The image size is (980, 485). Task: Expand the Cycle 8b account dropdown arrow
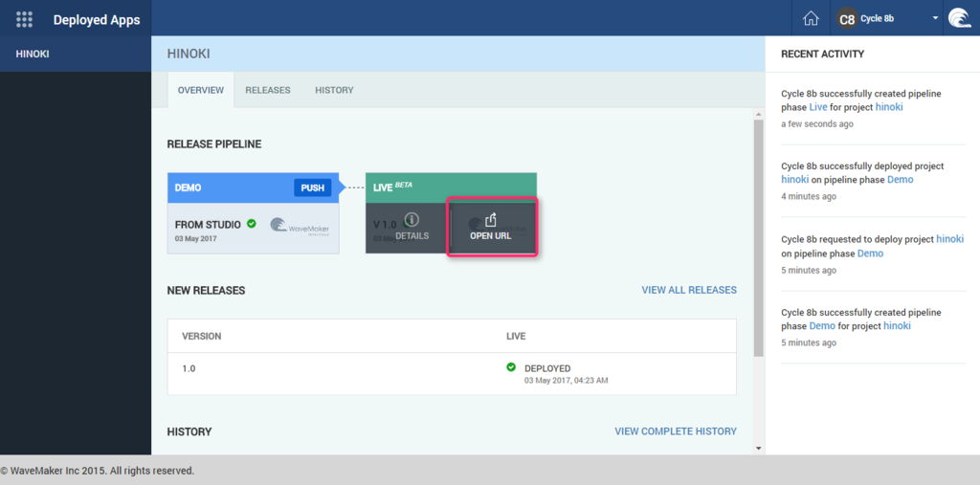936,18
